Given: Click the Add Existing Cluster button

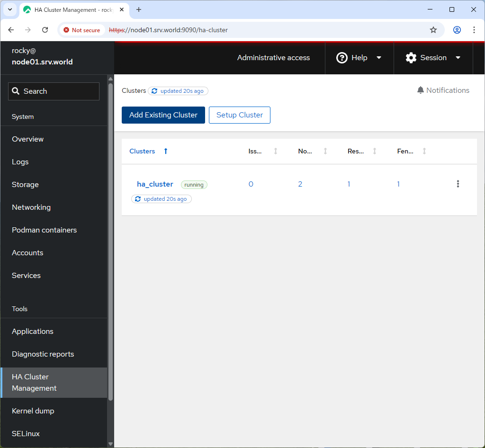Looking at the screenshot, I should point(163,115).
